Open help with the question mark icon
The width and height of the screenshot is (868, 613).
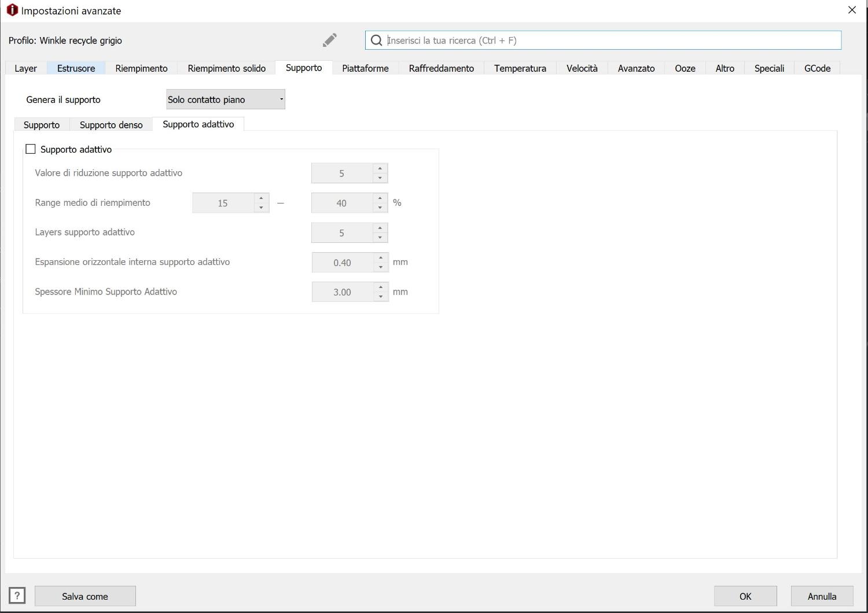[17, 595]
